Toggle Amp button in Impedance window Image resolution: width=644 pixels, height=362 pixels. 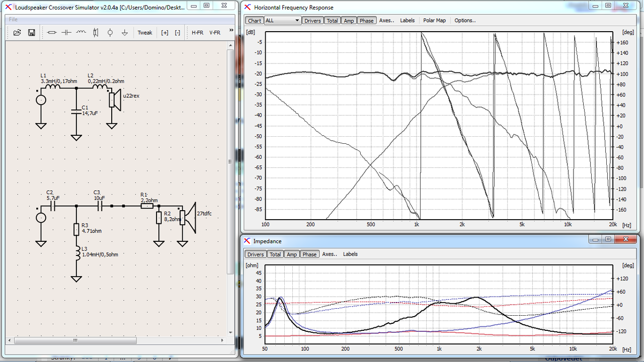292,254
